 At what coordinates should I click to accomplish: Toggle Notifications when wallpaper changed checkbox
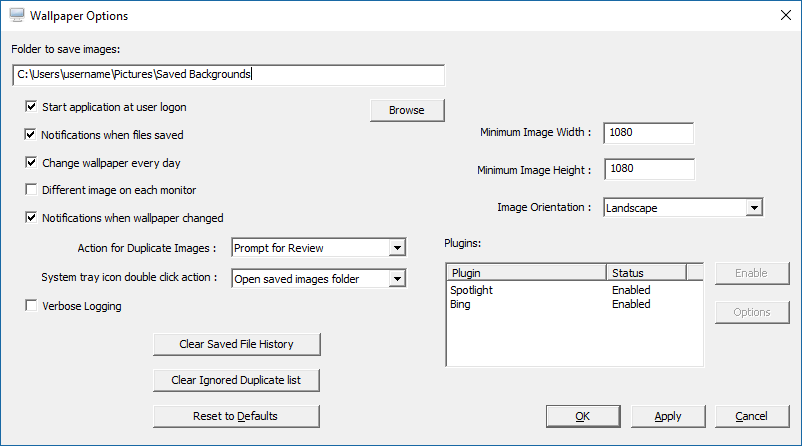32,217
